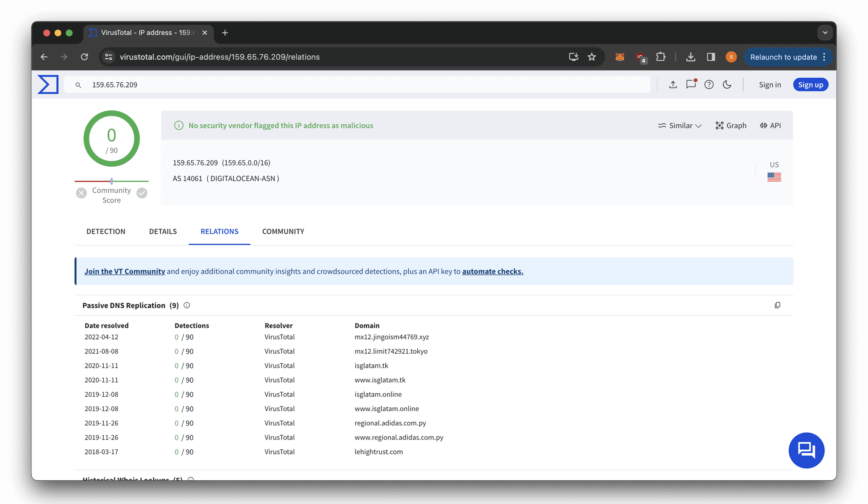Open the notifications comments icon

[x=691, y=84]
